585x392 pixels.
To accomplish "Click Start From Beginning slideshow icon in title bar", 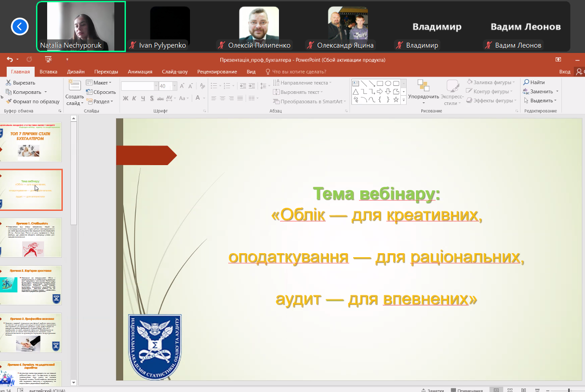I will coord(48,59).
